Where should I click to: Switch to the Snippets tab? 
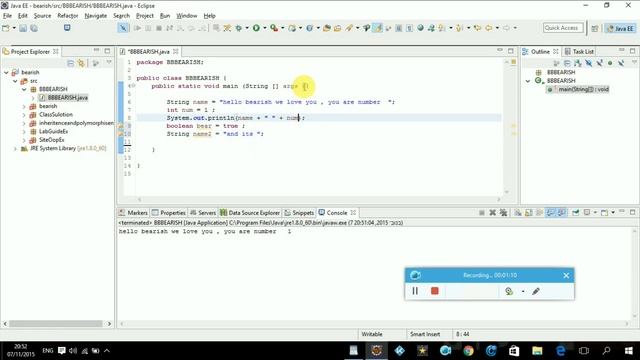(299, 213)
